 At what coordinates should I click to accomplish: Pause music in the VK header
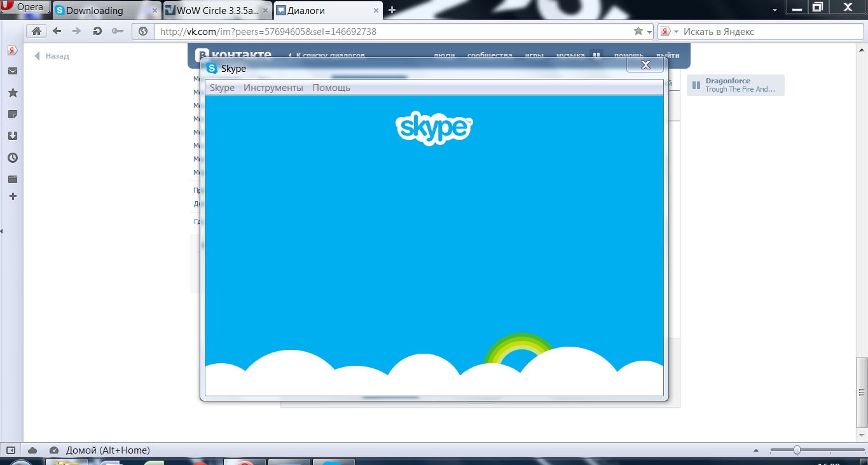coord(596,55)
